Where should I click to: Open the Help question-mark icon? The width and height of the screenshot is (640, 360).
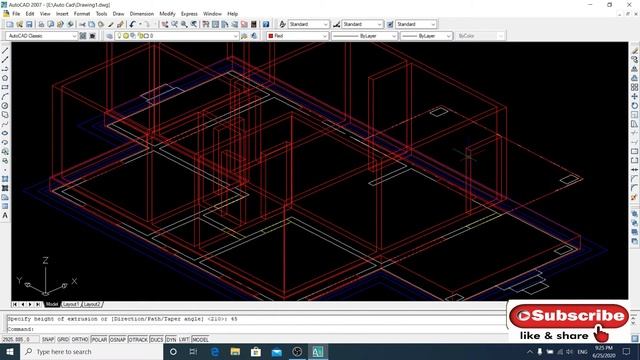click(266, 24)
